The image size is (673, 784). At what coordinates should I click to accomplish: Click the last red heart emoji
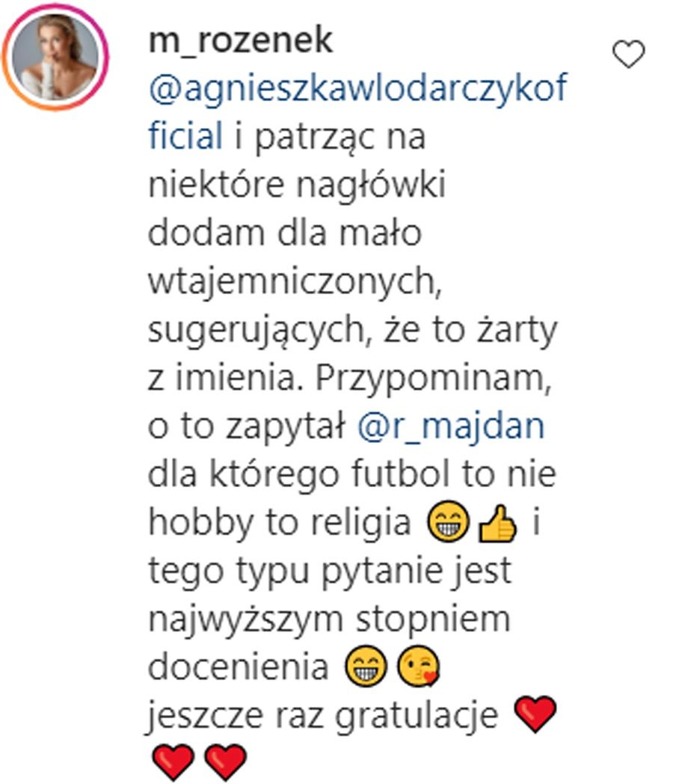pyautogui.click(x=226, y=762)
